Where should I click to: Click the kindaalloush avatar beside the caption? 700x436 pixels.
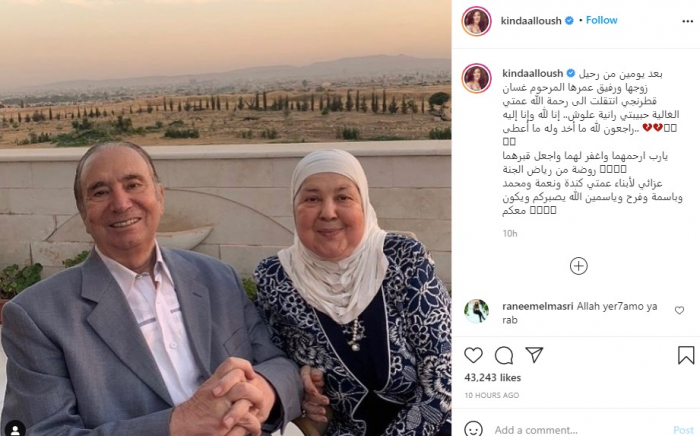pos(476,78)
